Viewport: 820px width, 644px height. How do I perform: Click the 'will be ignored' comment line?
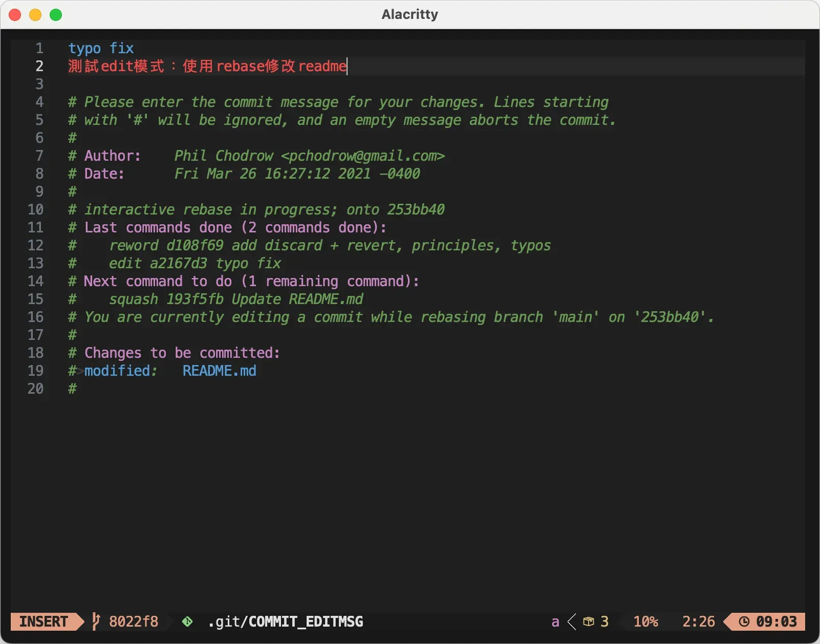[x=342, y=120]
